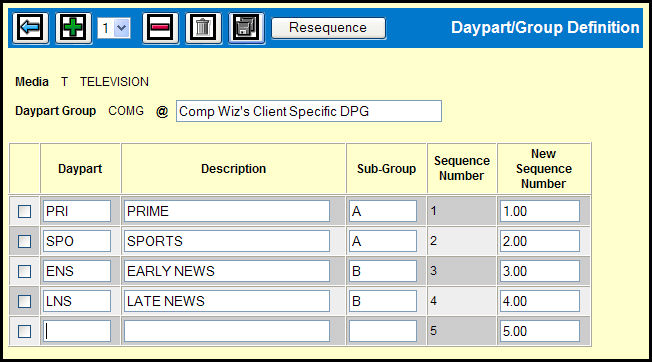Click the EARLY NEWS description field
The height and width of the screenshot is (362, 652).
(227, 271)
